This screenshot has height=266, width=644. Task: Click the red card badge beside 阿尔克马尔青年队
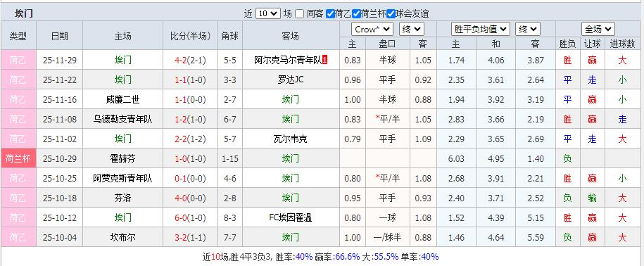(325, 61)
